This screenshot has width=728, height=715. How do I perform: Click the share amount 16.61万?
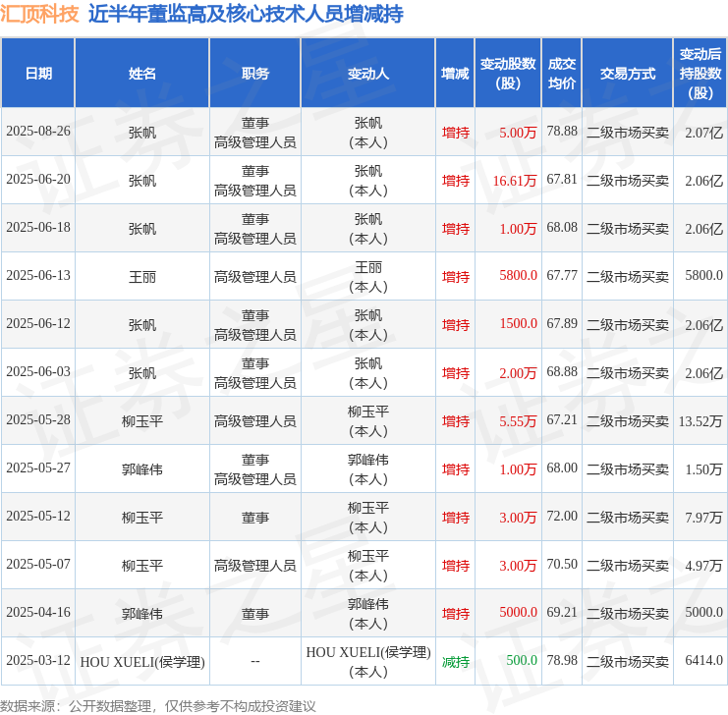(x=515, y=181)
